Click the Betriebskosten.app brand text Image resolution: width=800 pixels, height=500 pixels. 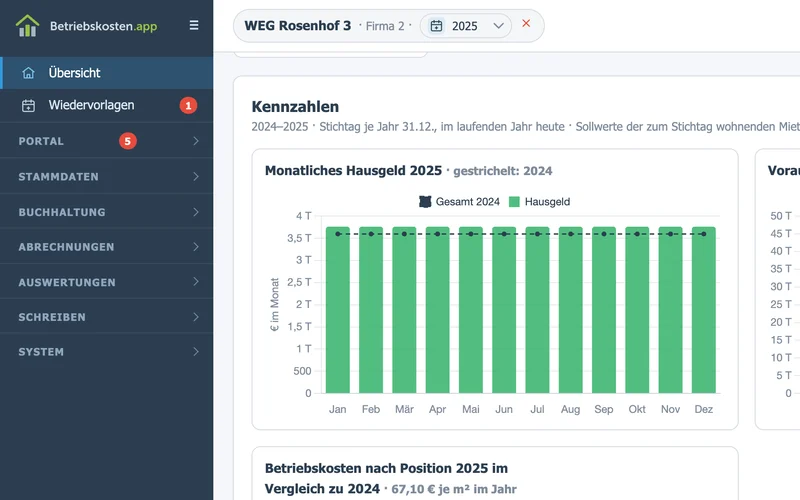point(104,26)
